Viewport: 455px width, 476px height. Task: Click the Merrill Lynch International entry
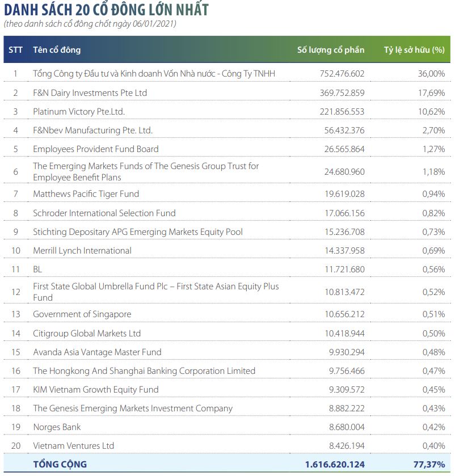82,250
